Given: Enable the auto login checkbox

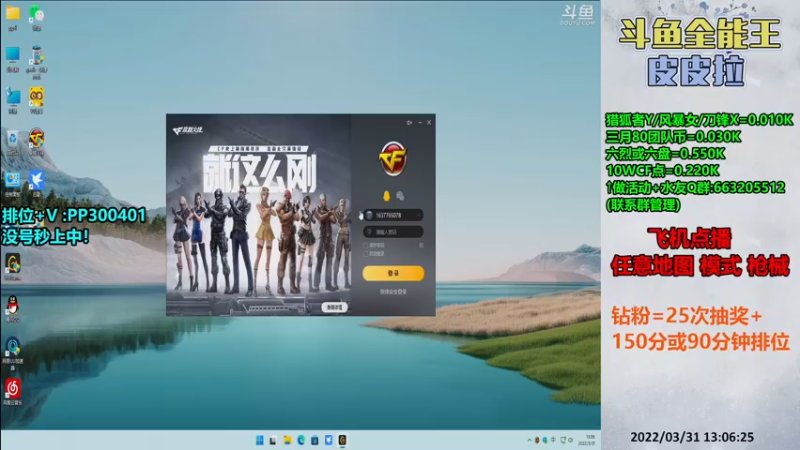Looking at the screenshot, I should click(365, 254).
